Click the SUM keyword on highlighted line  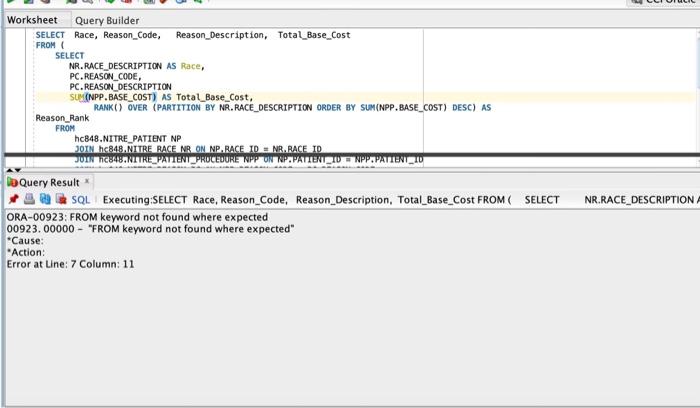pos(77,97)
